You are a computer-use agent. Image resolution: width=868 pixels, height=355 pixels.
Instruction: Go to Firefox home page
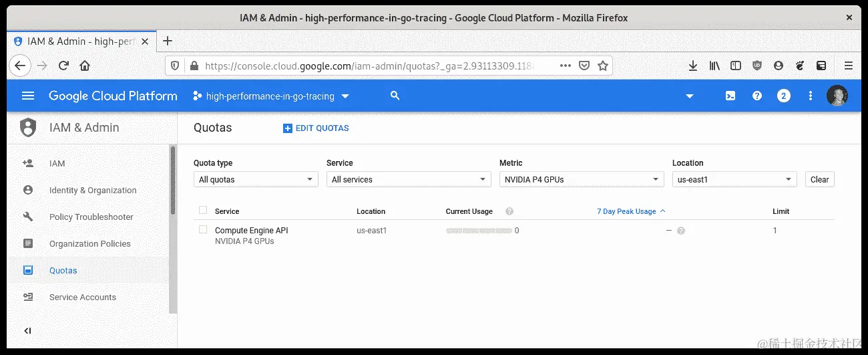85,66
